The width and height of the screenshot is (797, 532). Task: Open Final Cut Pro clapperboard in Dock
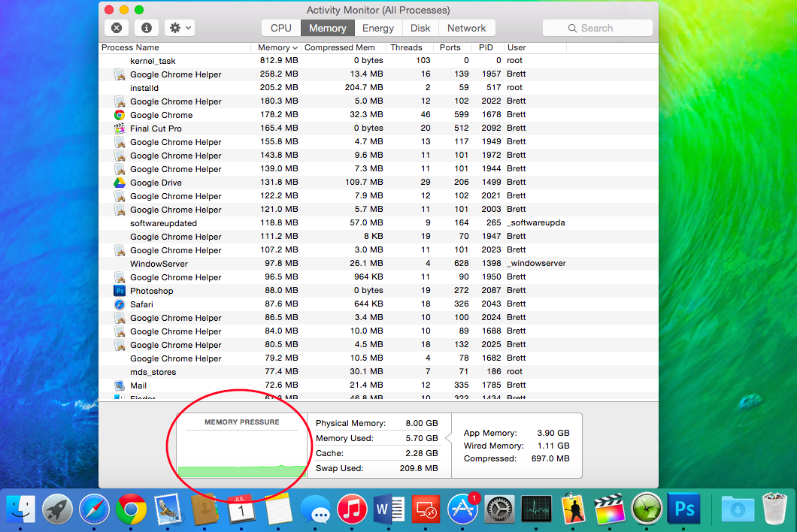point(610,509)
